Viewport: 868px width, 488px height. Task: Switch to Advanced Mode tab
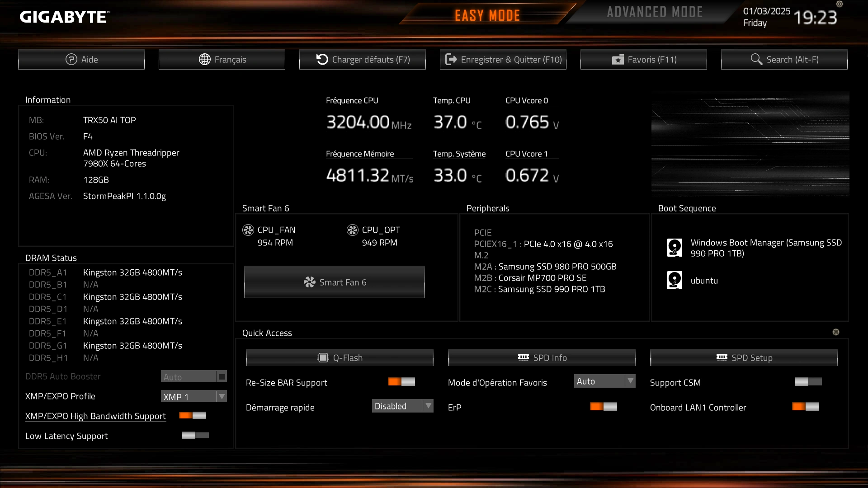[655, 12]
